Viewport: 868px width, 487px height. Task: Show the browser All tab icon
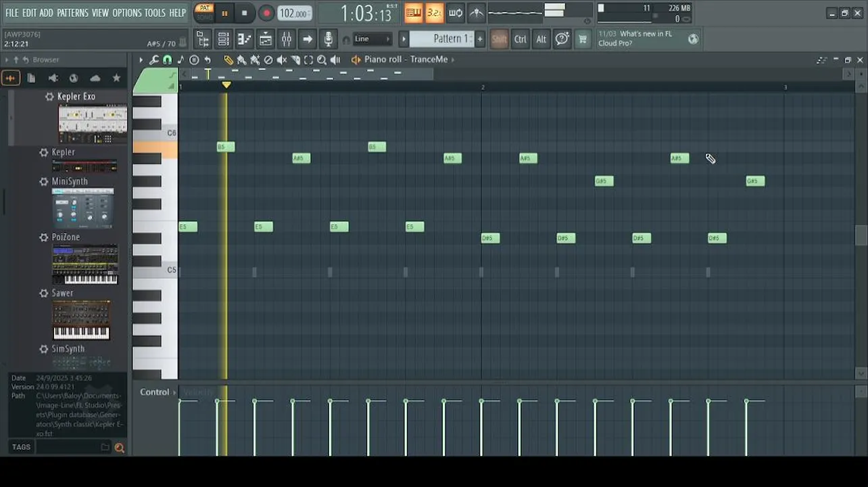click(x=10, y=78)
